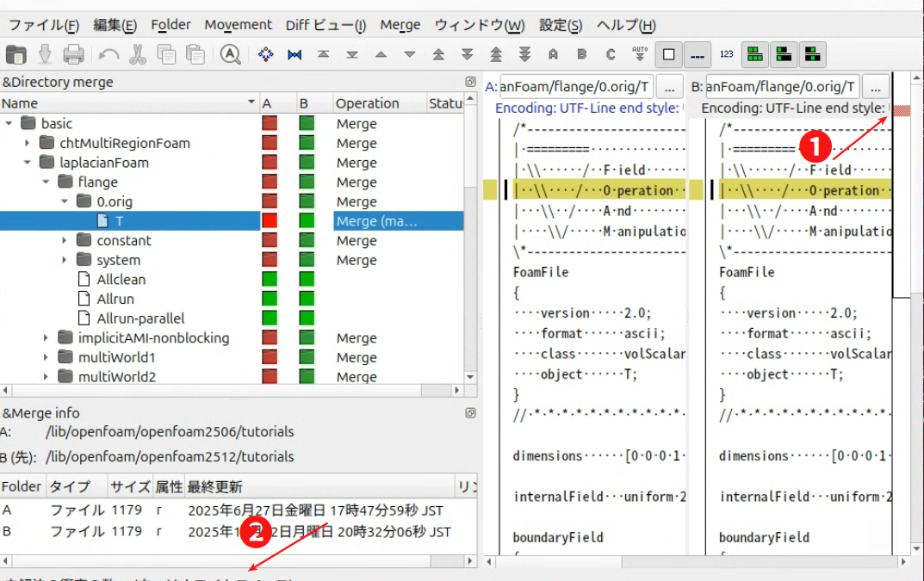Expand the chtMultiRegionFoam folder
The image size is (924, 581).
tap(28, 143)
